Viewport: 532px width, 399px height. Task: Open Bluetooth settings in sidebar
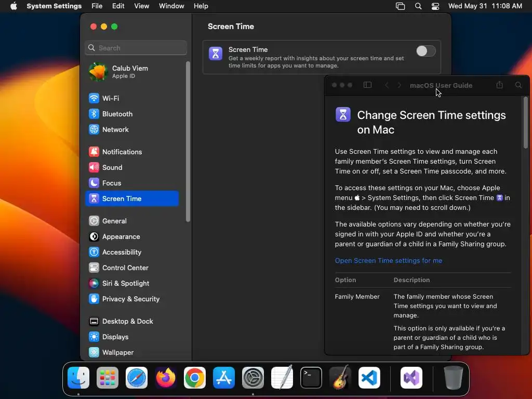coord(131,114)
